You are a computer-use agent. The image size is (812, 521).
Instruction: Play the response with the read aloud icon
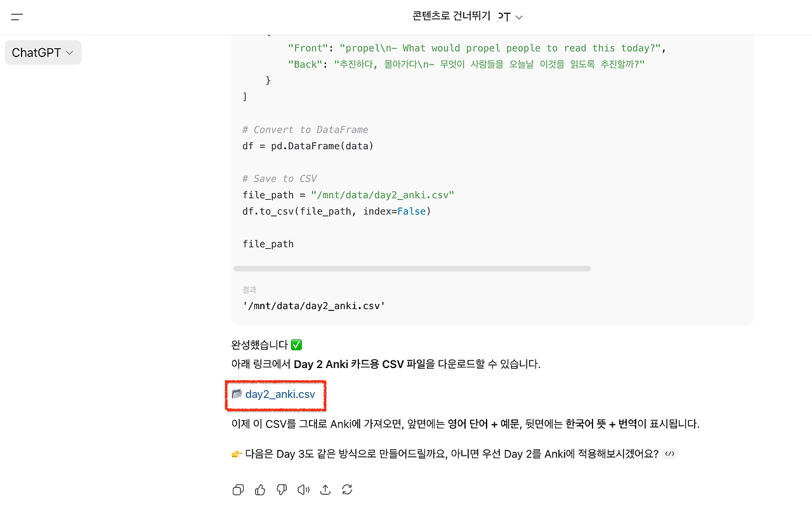pos(304,489)
